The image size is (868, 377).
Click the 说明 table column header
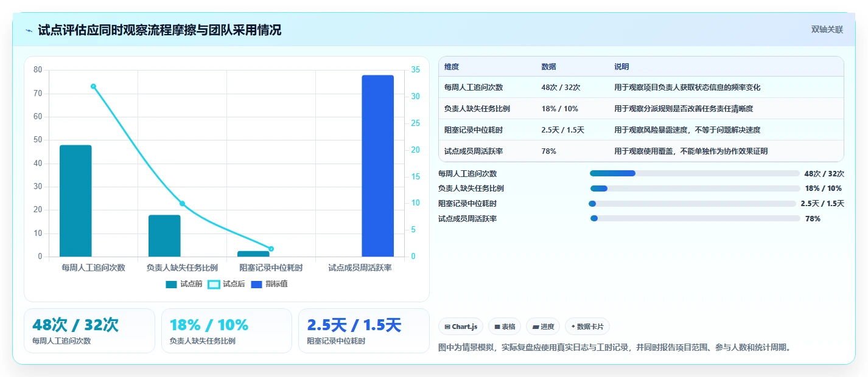[x=621, y=67]
